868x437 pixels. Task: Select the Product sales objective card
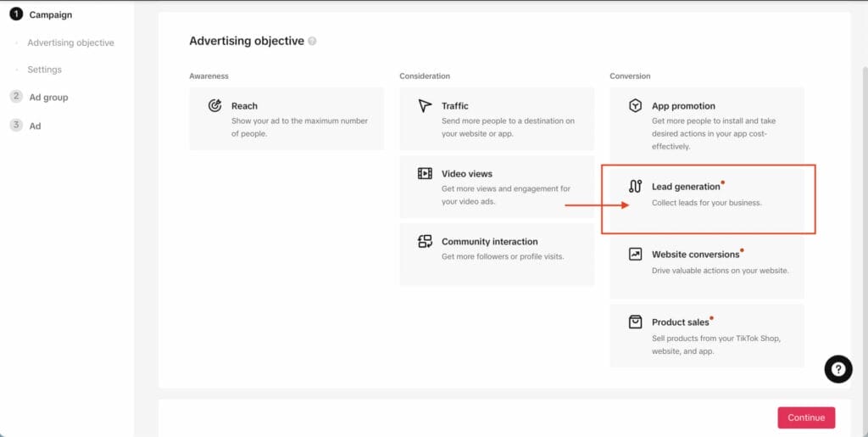(x=707, y=335)
